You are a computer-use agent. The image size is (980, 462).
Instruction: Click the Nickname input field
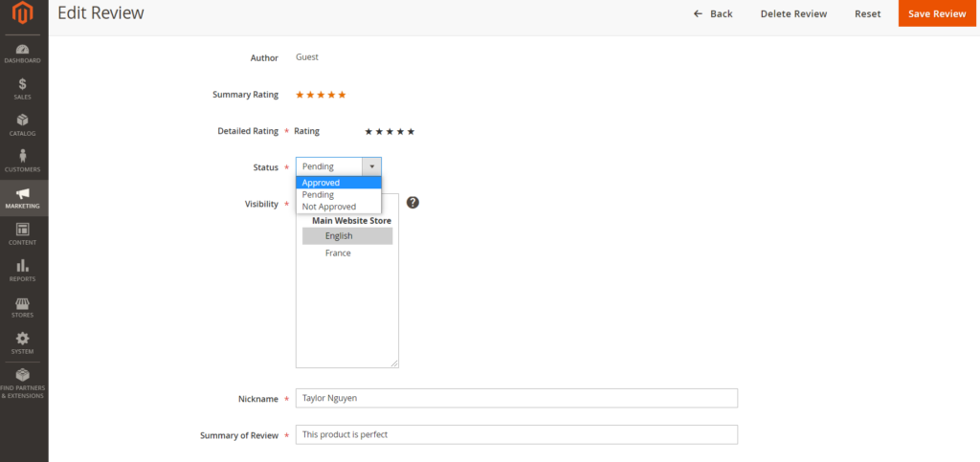(x=516, y=398)
